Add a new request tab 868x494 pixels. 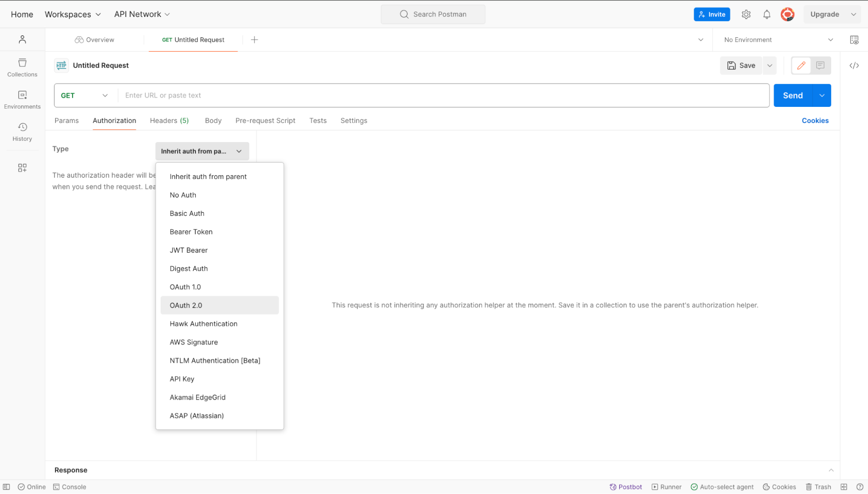pyautogui.click(x=254, y=40)
